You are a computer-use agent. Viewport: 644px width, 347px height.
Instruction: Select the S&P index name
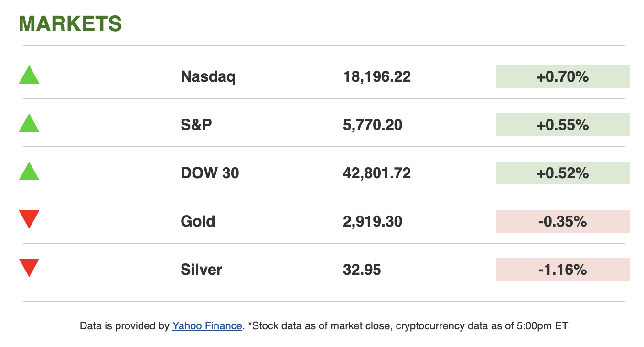(x=196, y=125)
